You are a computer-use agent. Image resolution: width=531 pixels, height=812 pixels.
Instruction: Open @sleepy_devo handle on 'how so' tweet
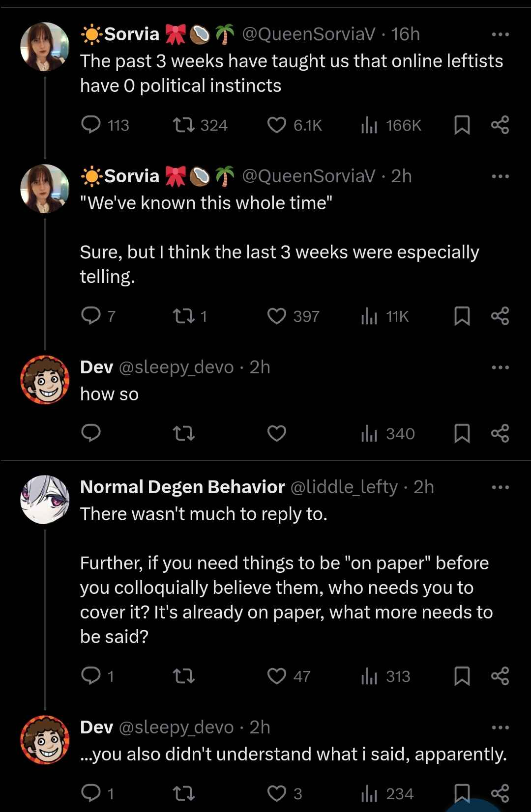tap(177, 367)
